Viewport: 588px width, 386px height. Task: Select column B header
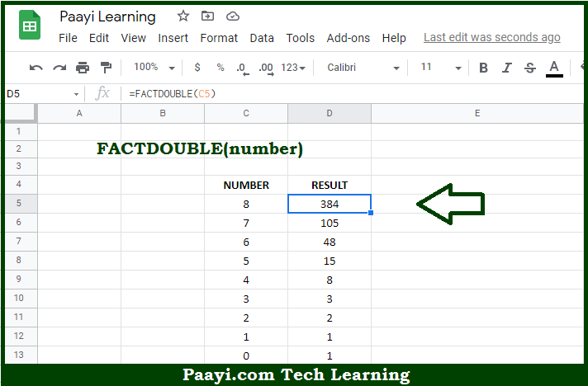pos(163,114)
